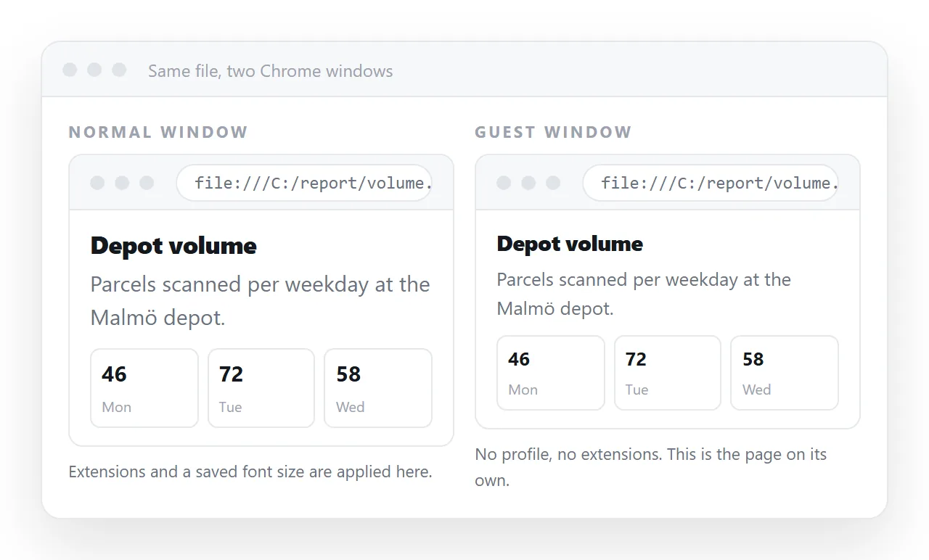929x560 pixels.
Task: Click the Depot volume heading in Guest window
Action: click(x=570, y=244)
